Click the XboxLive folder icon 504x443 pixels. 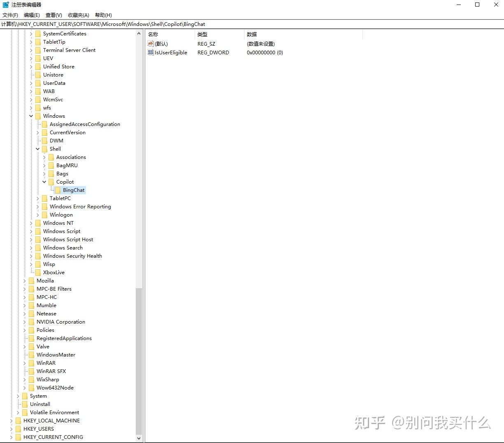pyautogui.click(x=38, y=273)
